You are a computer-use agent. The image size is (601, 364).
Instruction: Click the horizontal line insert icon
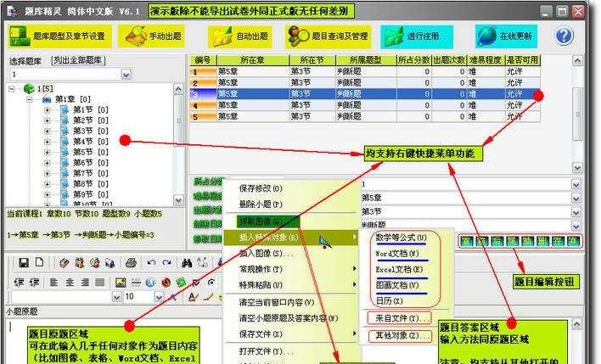[136, 283]
